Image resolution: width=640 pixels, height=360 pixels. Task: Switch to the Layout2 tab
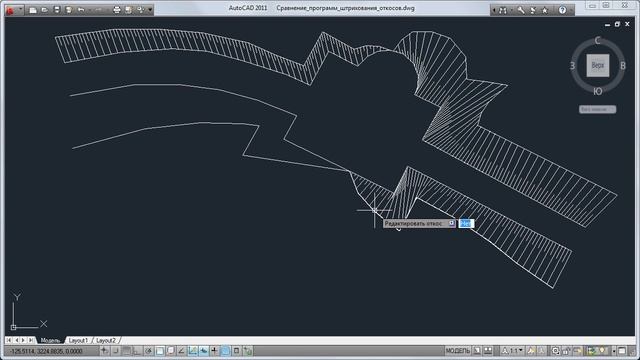click(105, 340)
